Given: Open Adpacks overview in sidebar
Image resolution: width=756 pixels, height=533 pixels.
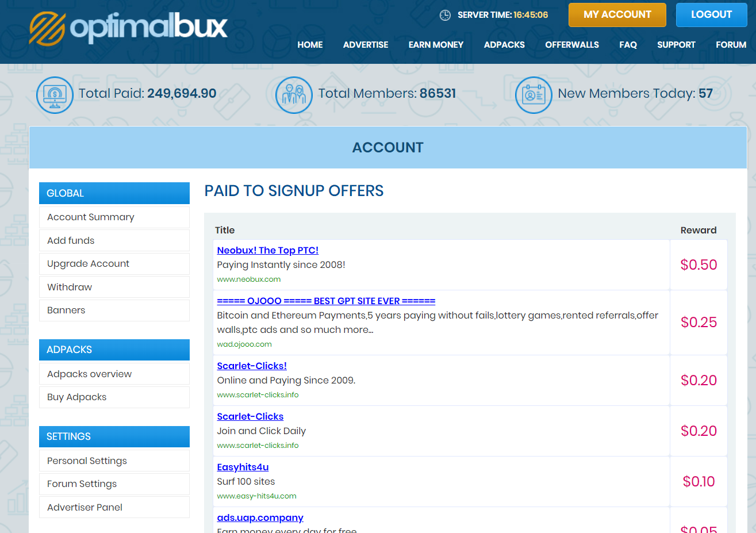Looking at the screenshot, I should (x=114, y=374).
